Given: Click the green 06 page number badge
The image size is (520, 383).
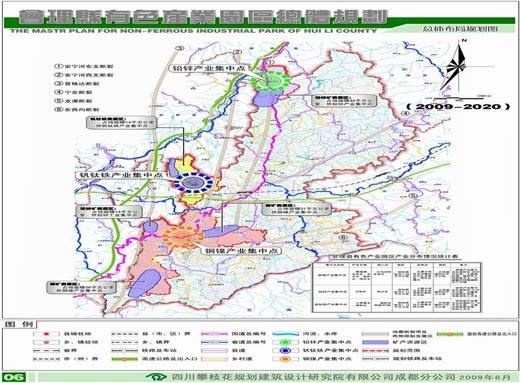Looking at the screenshot, I should 14,377.
